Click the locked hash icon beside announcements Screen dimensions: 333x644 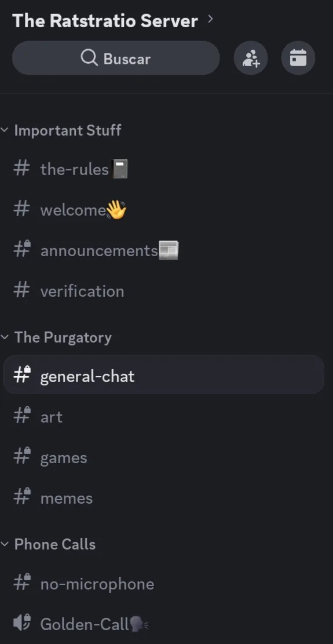[22, 250]
